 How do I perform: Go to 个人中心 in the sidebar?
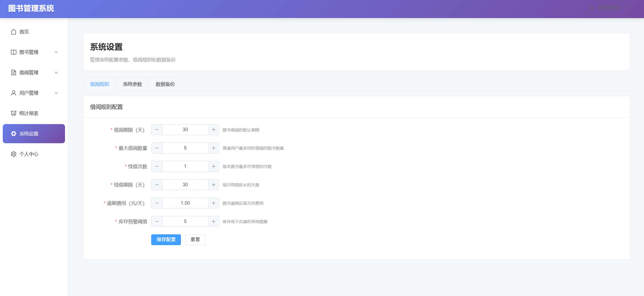point(34,154)
